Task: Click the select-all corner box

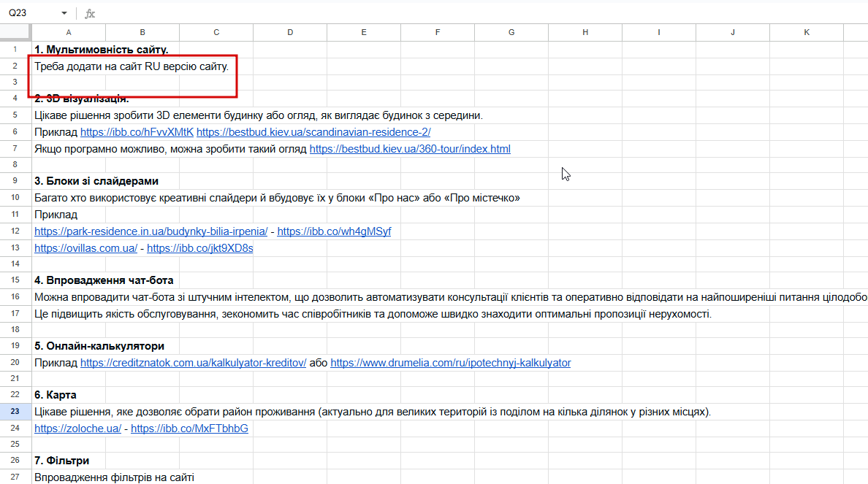Action: [15, 32]
